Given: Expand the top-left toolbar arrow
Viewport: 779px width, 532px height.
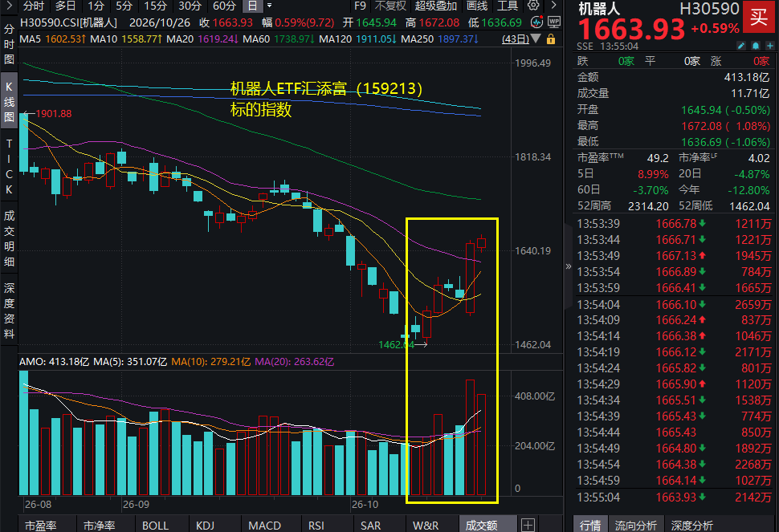Looking at the screenshot, I should 9,6.
